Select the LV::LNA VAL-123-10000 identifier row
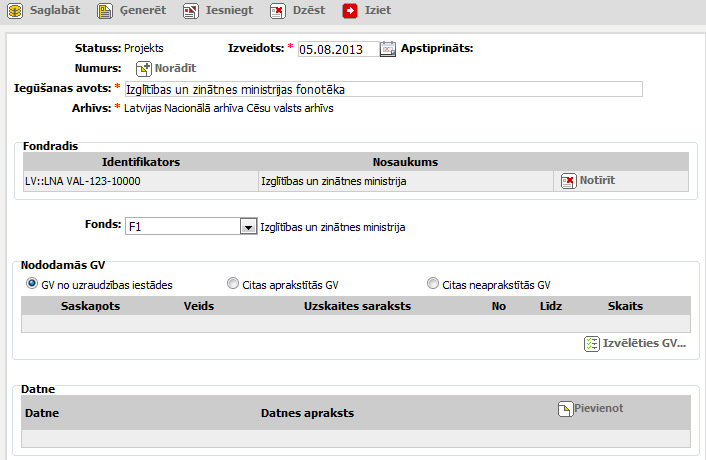The image size is (706, 460). (82, 181)
